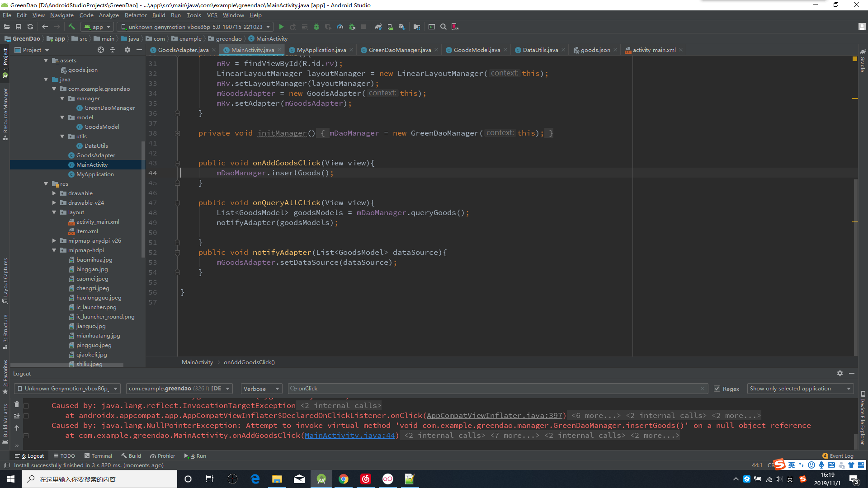Click Sync Project with Gradle Files icon
The height and width of the screenshot is (488, 868).
point(378,27)
